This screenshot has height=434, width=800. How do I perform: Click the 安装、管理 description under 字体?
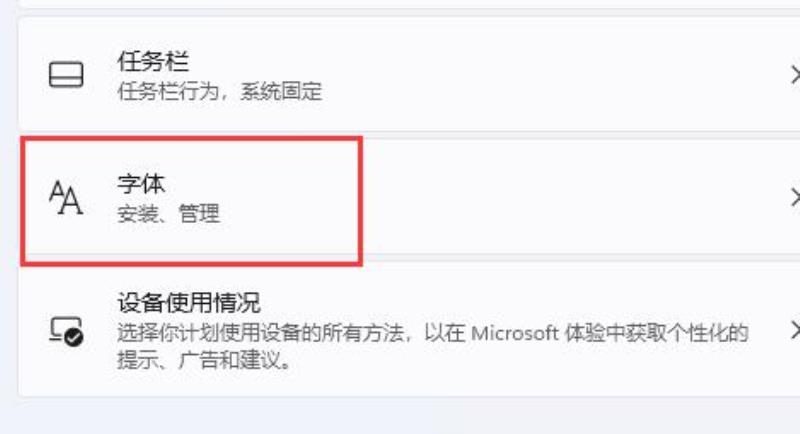pos(169,214)
